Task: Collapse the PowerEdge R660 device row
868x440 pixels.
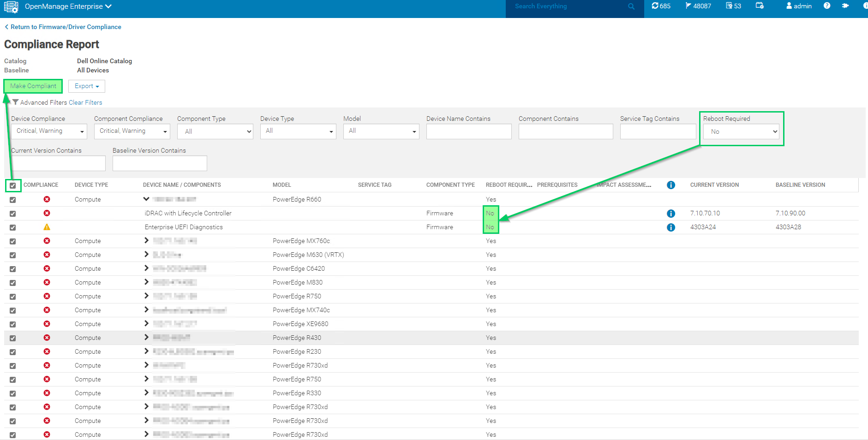Action: click(146, 199)
